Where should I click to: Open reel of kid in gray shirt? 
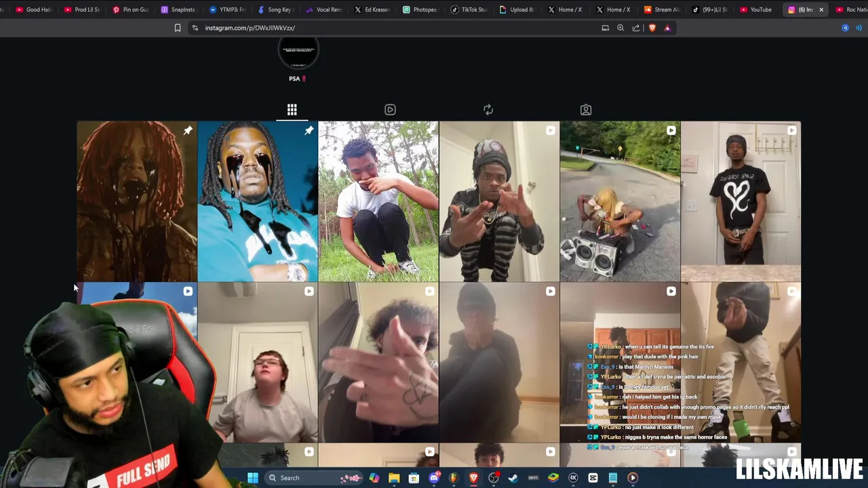click(258, 363)
